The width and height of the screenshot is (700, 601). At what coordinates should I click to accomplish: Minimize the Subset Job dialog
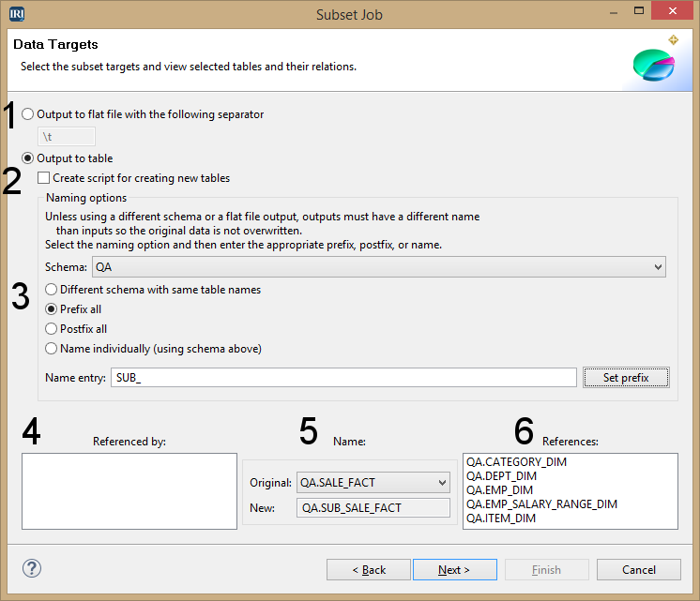(x=614, y=13)
